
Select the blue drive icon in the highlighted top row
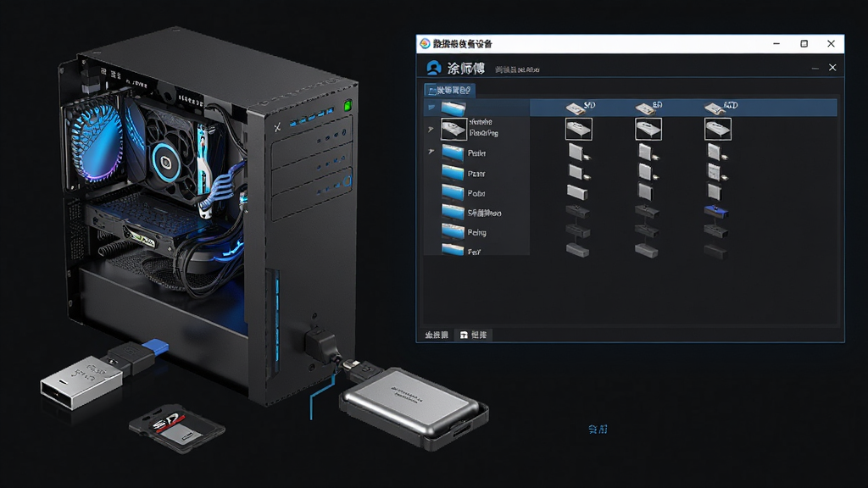pos(453,108)
